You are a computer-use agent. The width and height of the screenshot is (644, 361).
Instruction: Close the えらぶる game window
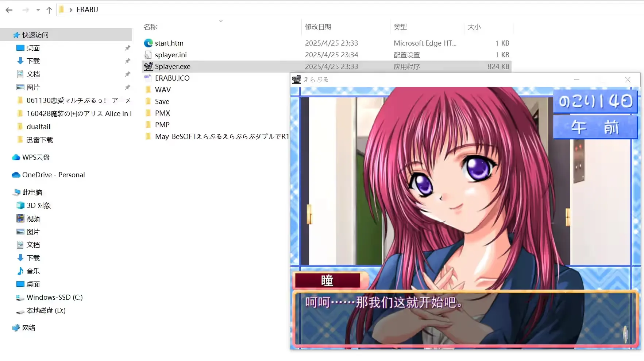(x=628, y=79)
